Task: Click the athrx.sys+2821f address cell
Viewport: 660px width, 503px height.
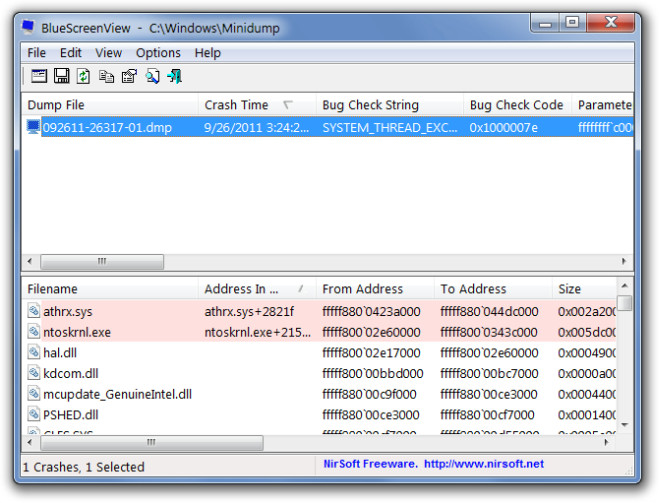Action: pos(249,311)
